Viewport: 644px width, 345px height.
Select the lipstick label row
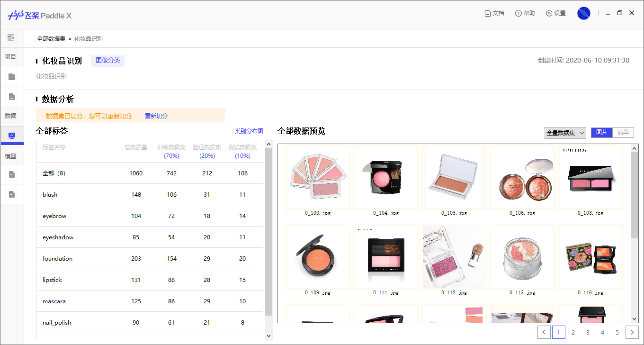tap(150, 280)
